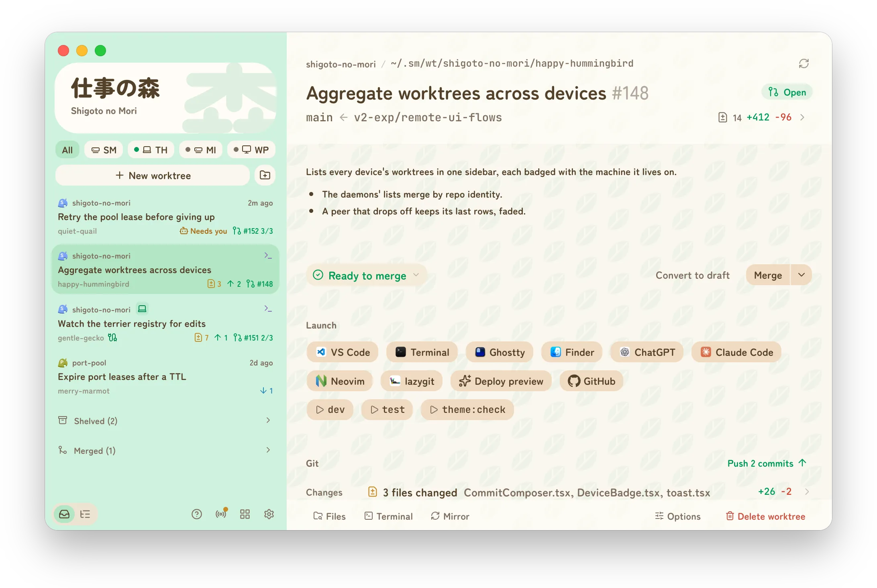877x588 pixels.
Task: Click Convert to draft
Action: tap(693, 275)
